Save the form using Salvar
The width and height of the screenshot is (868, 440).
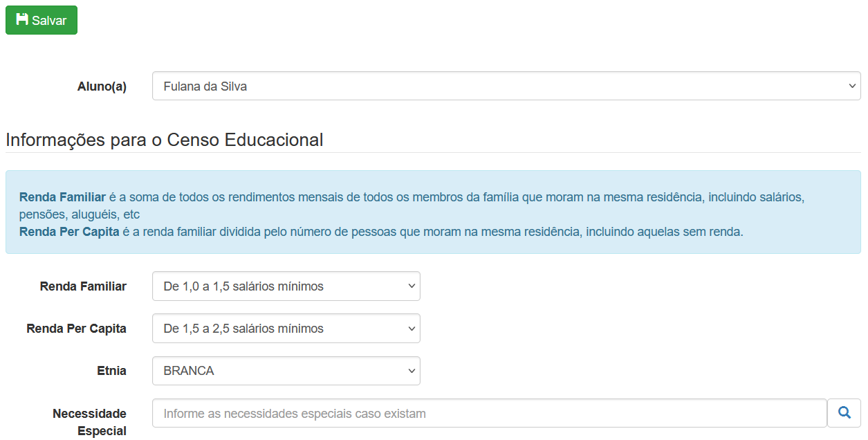(41, 19)
